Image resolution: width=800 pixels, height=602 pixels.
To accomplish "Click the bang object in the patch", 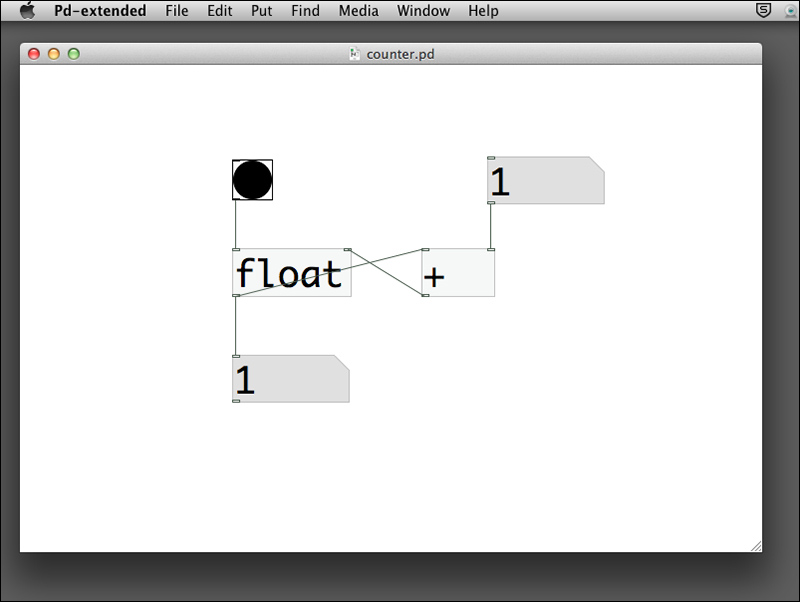I will click(x=253, y=180).
